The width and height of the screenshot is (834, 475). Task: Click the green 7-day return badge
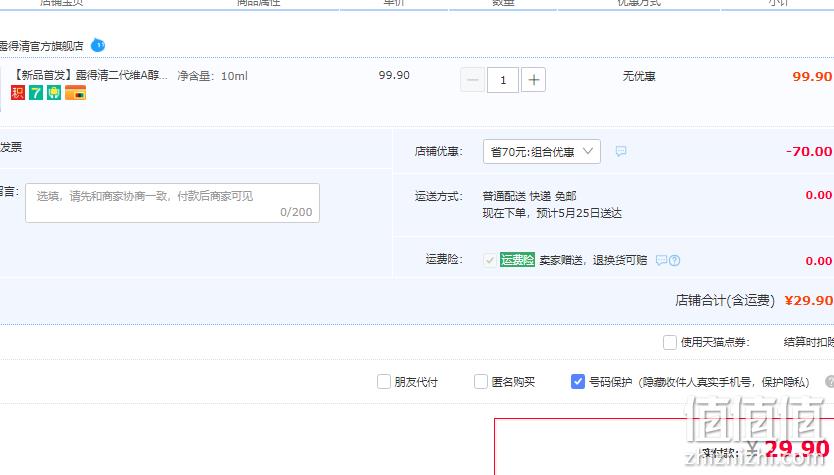coord(36,93)
